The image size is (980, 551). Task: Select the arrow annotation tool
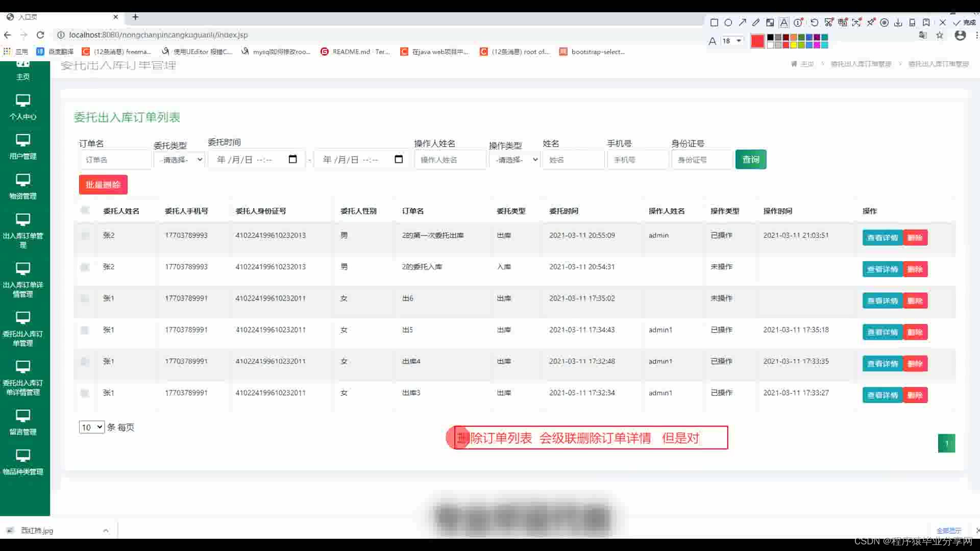(x=742, y=22)
